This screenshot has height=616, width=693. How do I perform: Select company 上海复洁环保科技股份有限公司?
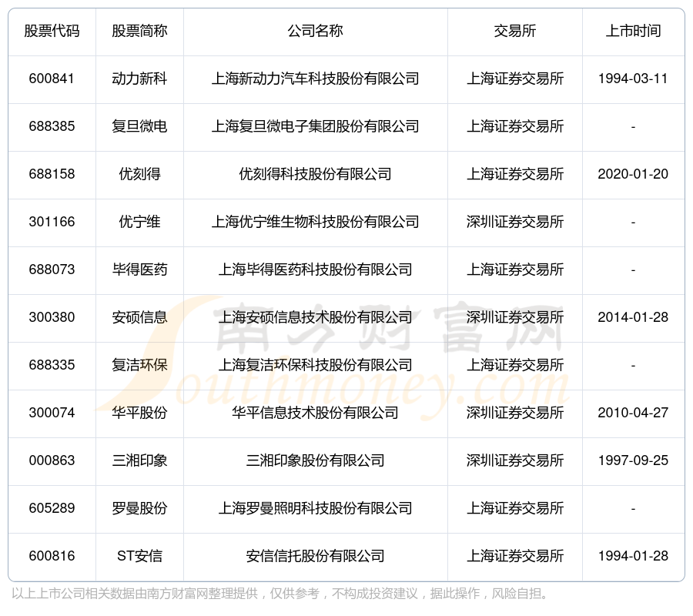point(316,365)
